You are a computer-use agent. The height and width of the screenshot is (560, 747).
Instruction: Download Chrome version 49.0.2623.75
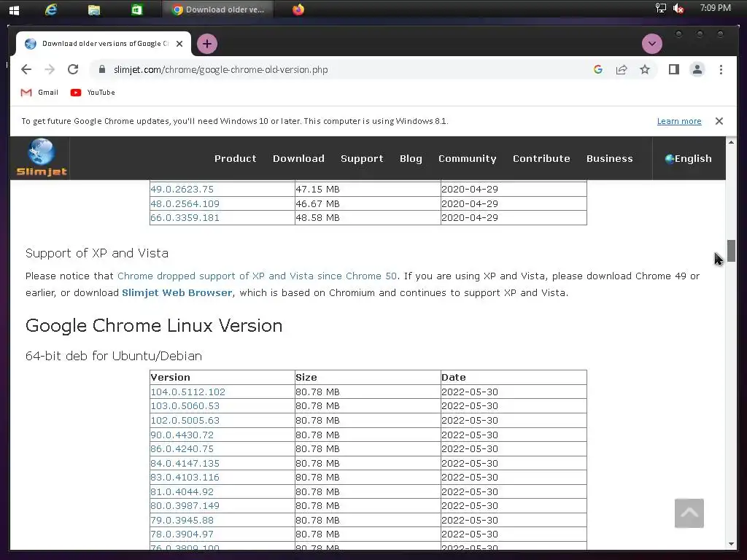tap(182, 190)
